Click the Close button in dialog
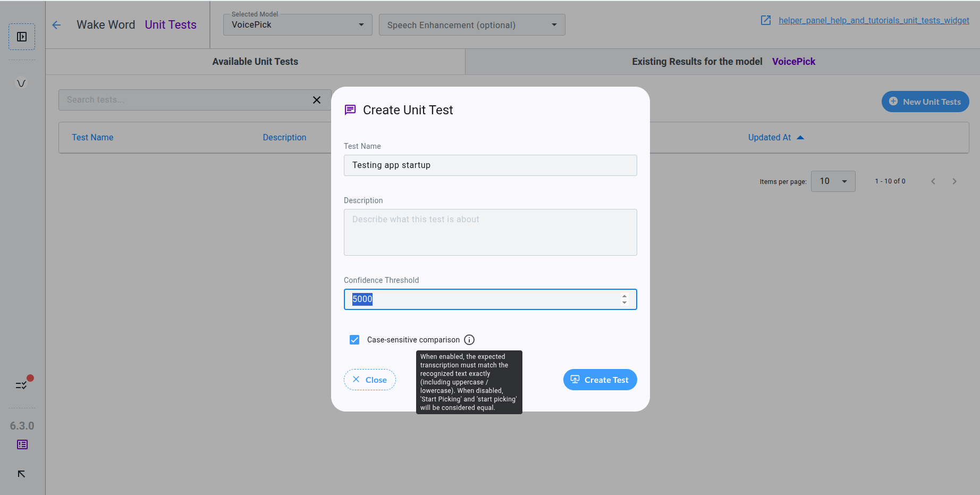 (x=370, y=380)
